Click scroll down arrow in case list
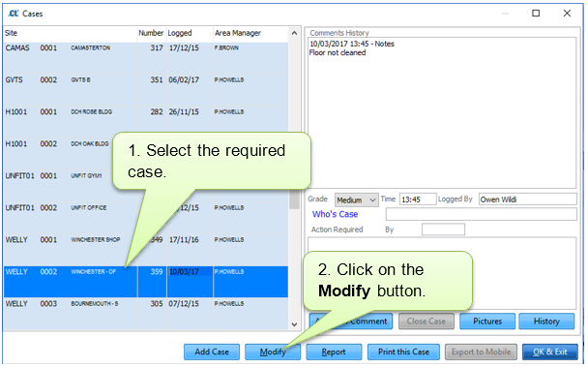The image size is (588, 368). coord(294,324)
